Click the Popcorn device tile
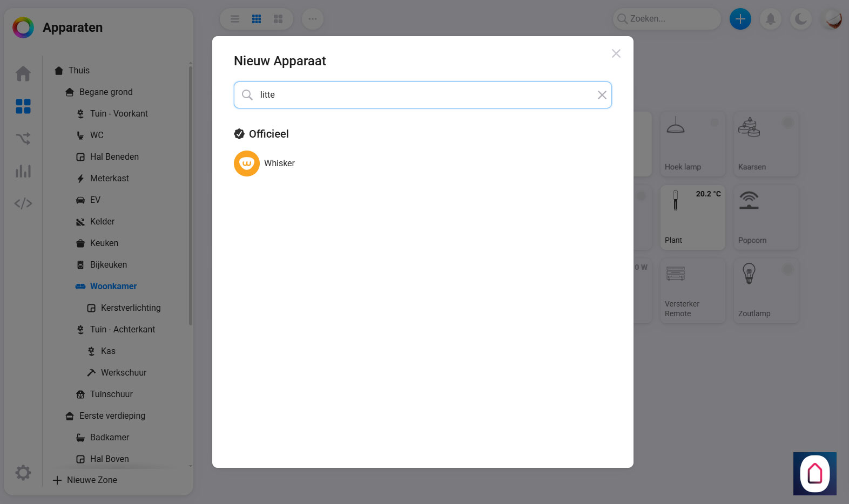Screen dimensions: 849x504 pos(766,217)
